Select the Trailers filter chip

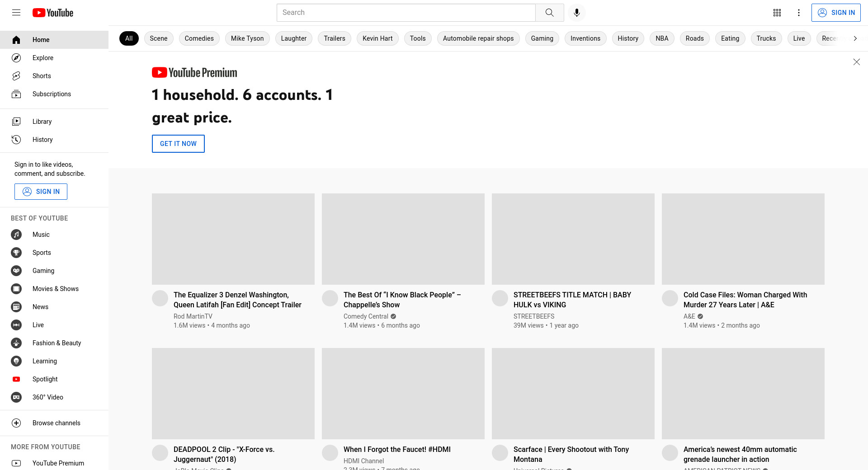point(335,38)
